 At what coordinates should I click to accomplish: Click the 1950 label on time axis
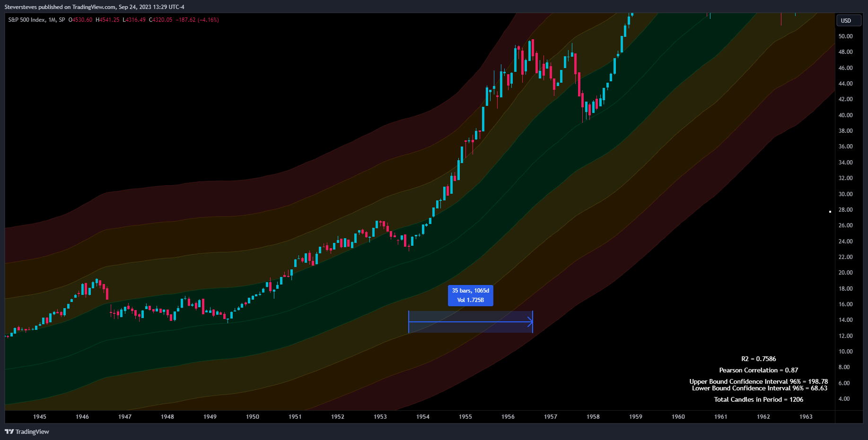253,417
